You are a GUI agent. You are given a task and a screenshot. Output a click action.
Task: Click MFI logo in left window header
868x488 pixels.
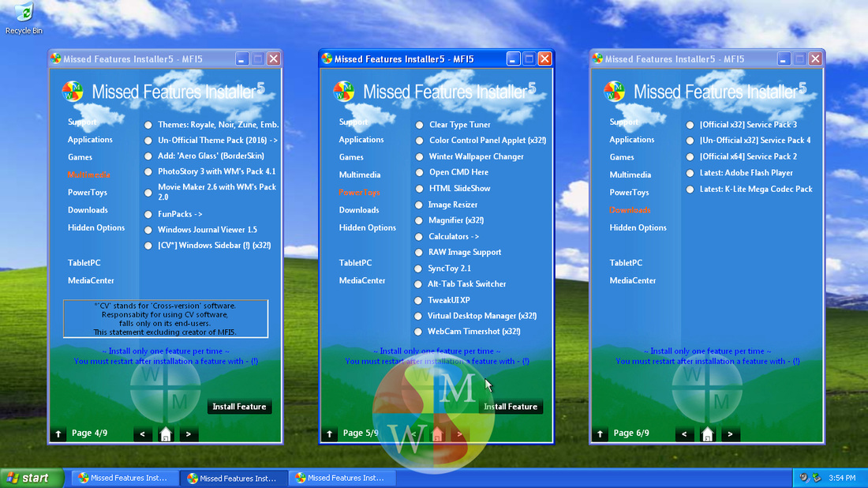click(x=73, y=92)
